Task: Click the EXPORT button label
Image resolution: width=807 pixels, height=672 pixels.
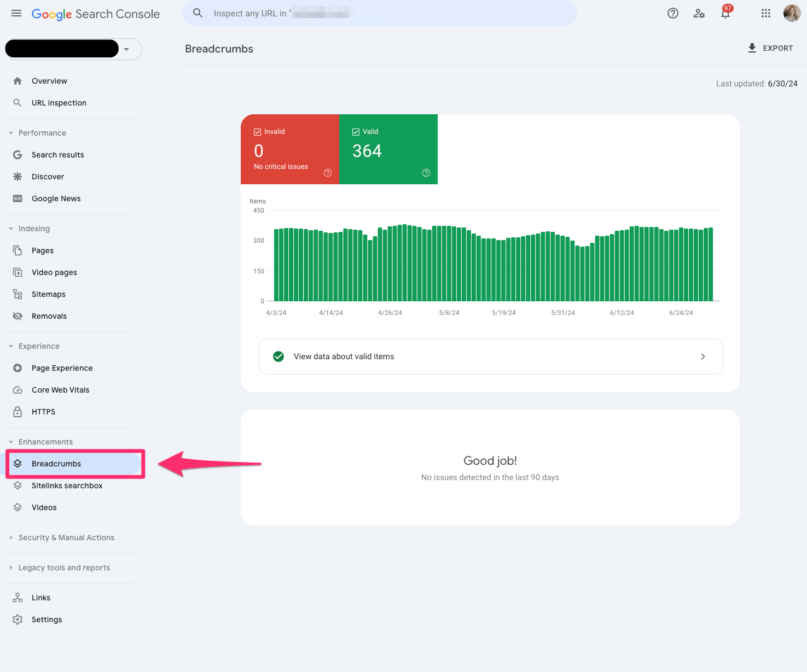Action: coord(778,48)
